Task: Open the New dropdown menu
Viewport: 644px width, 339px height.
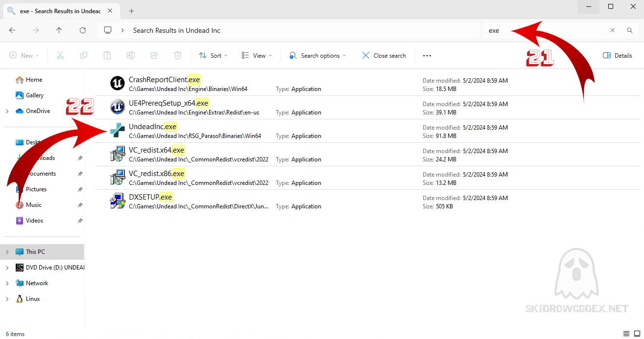Action: click(x=24, y=56)
